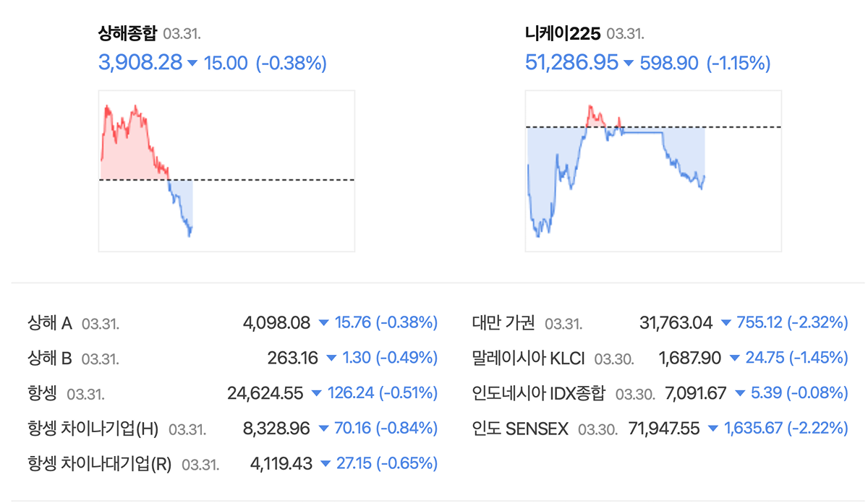This screenshot has width=868, height=503.
Task: Open the 인도네시아 IDX종합 link
Action: 538,394
